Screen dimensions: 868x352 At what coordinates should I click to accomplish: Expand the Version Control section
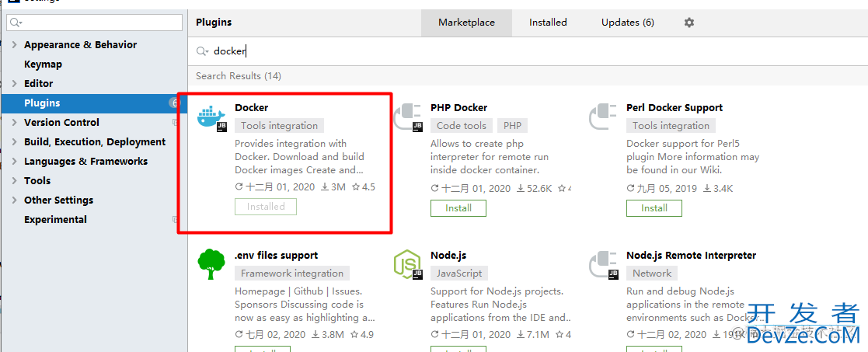(15, 122)
